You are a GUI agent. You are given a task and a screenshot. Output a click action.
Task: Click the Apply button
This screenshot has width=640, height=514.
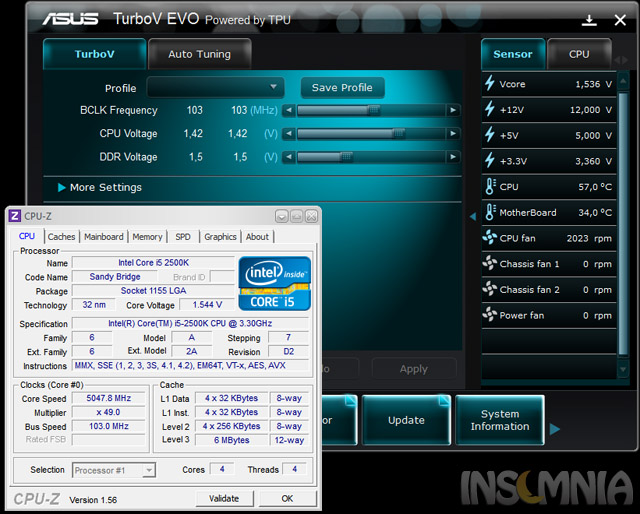[414, 369]
